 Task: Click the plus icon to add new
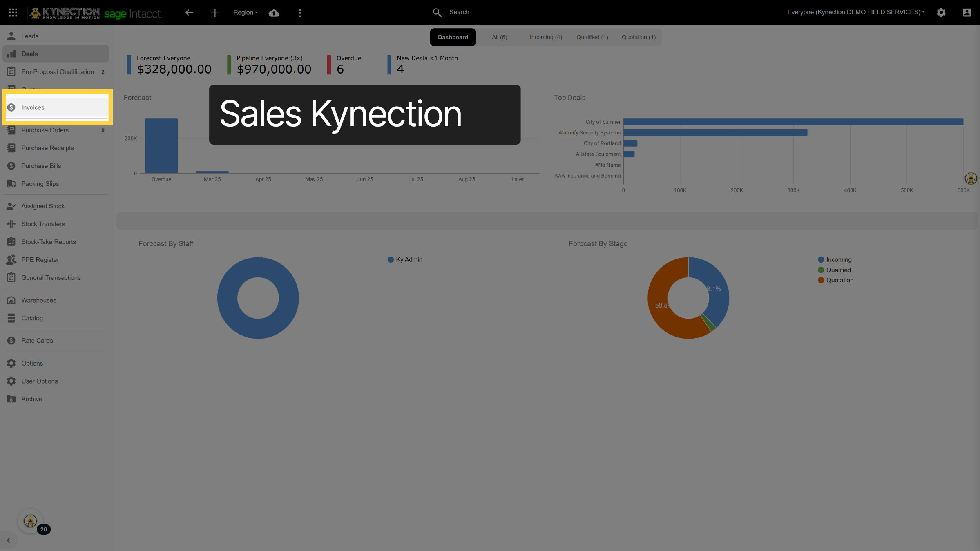point(215,13)
